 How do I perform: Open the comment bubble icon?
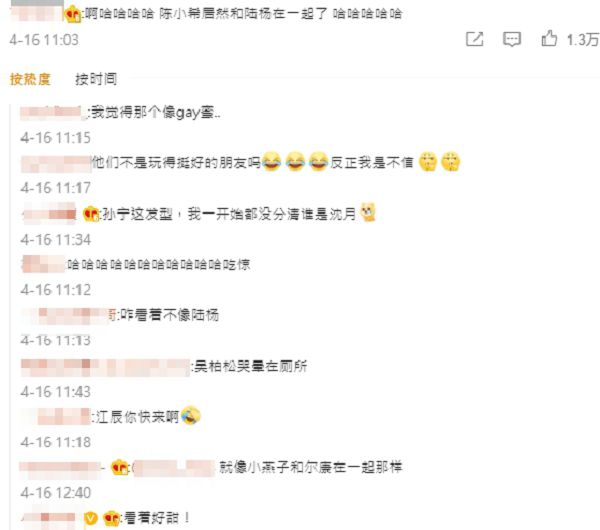[x=512, y=39]
